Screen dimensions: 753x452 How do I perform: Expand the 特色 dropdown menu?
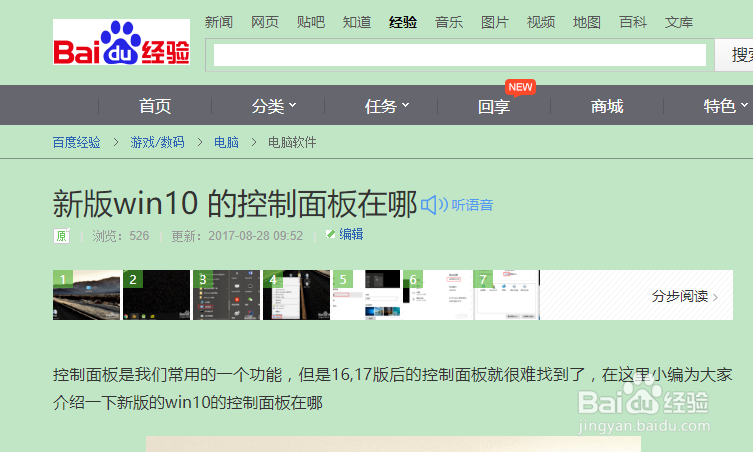pyautogui.click(x=726, y=106)
